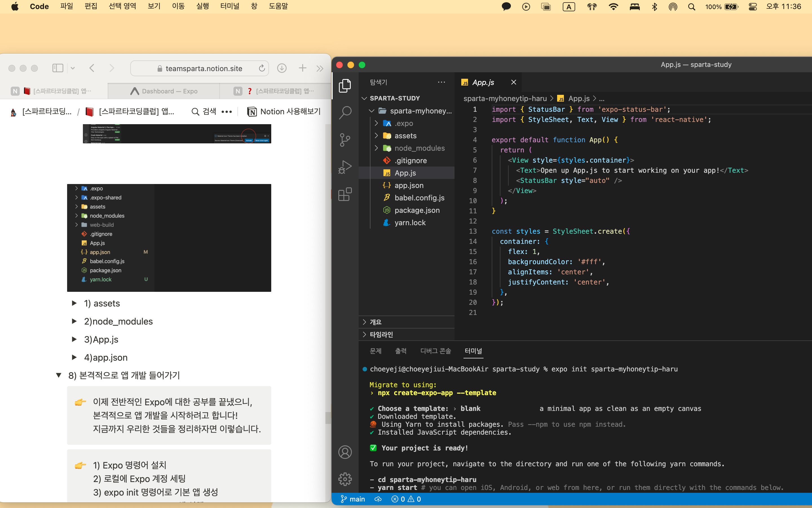Open the 도움말 menu in the menu bar
812x508 pixels.
278,6
